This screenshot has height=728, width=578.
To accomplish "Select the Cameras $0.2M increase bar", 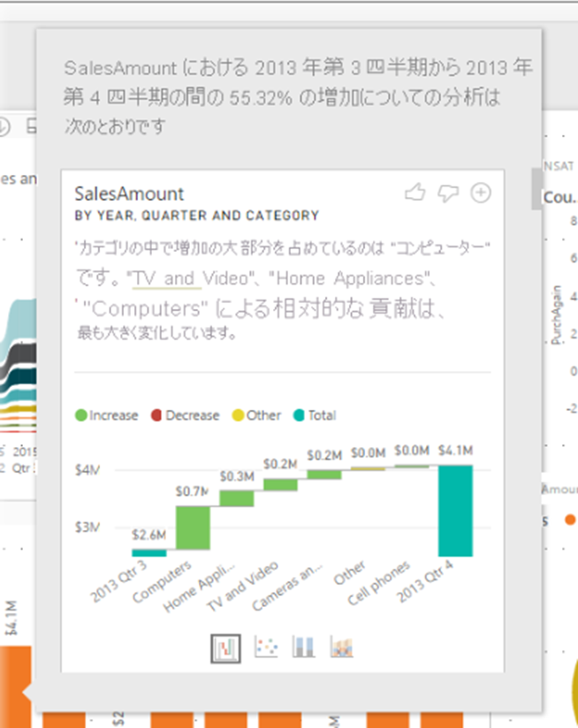I will pos(324,474).
